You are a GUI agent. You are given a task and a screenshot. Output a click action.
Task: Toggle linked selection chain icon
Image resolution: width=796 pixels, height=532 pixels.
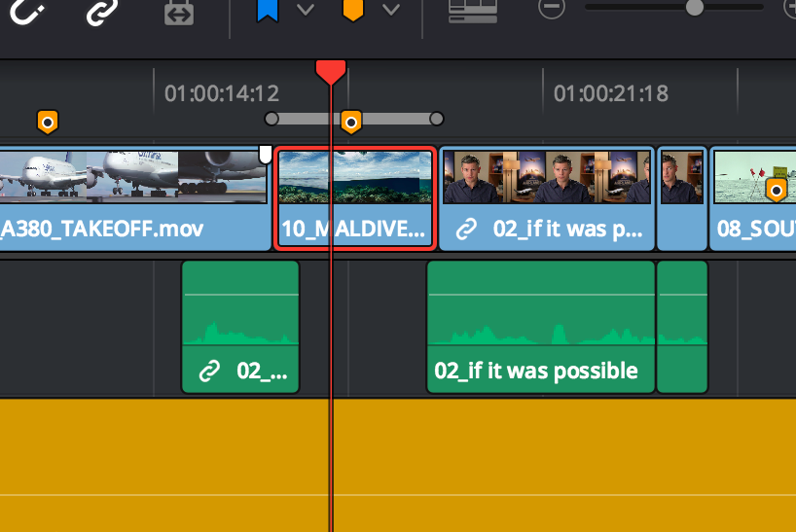coord(100,11)
